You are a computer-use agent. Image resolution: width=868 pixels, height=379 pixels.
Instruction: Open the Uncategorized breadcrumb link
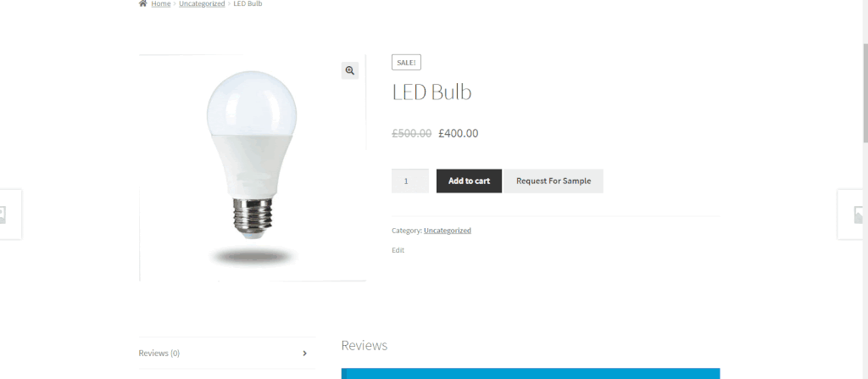point(202,4)
